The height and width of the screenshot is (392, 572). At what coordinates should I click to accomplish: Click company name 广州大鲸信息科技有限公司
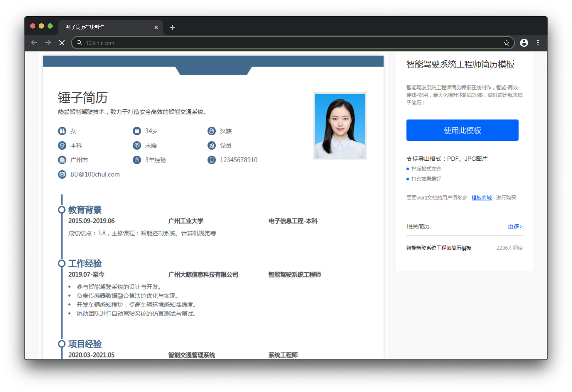pos(203,275)
